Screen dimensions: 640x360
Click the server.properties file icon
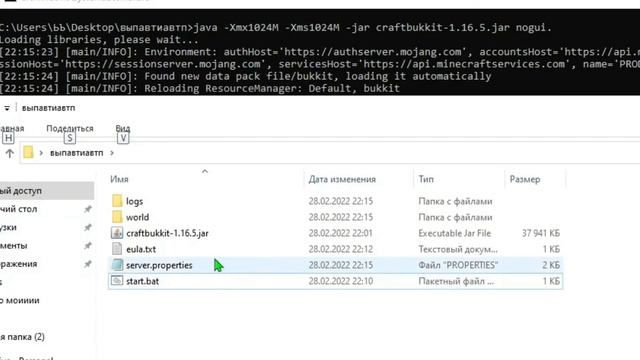tap(117, 264)
